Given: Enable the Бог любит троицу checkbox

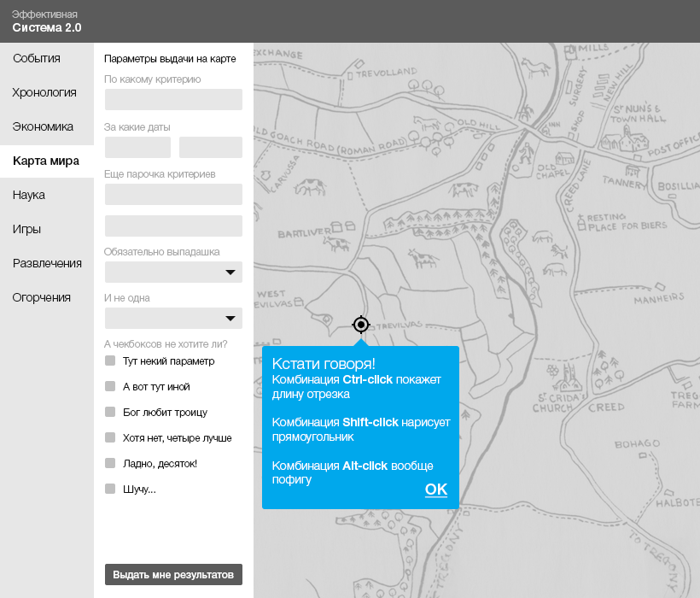Looking at the screenshot, I should (x=110, y=412).
